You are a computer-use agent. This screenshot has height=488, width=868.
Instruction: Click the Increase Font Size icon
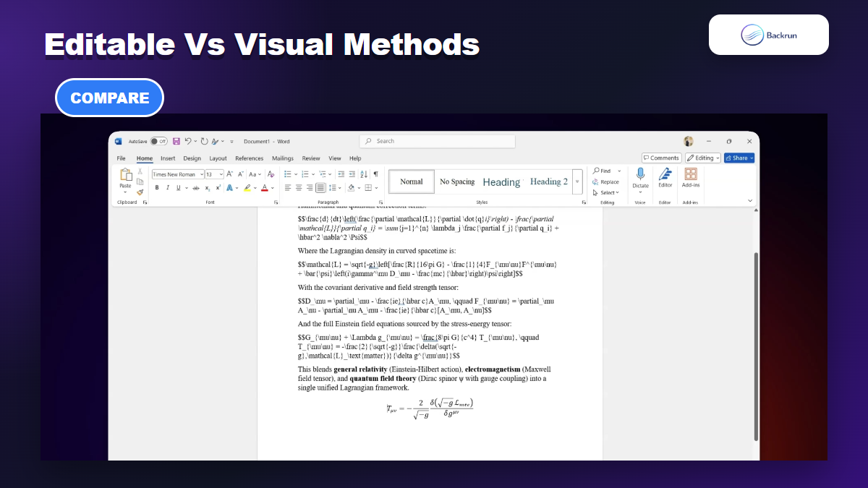(229, 174)
